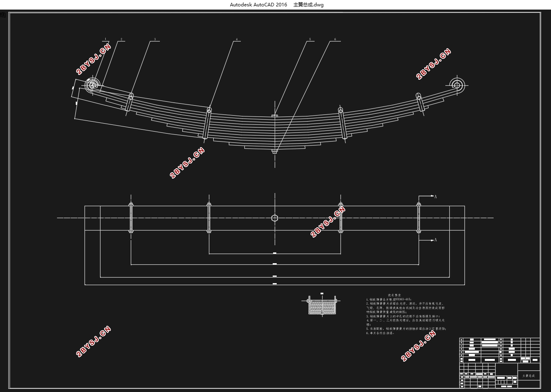Click part callout number 1
This screenshot has width=551, height=392.
pos(105,39)
